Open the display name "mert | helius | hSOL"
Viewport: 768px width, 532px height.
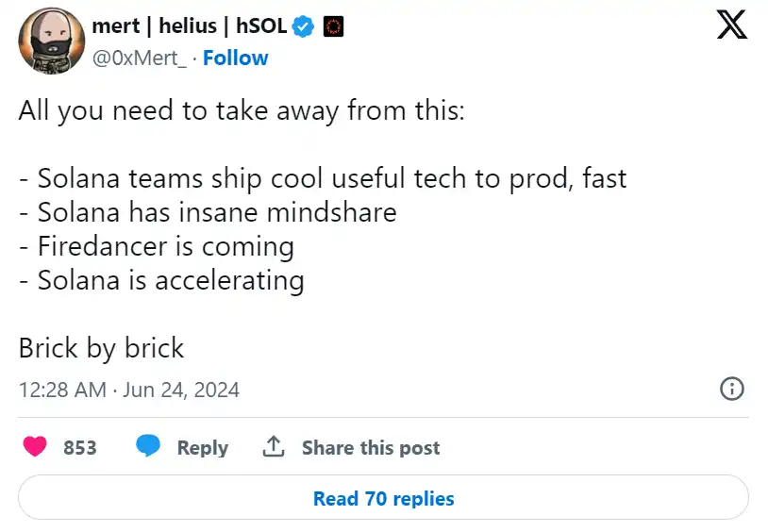pyautogui.click(x=189, y=26)
